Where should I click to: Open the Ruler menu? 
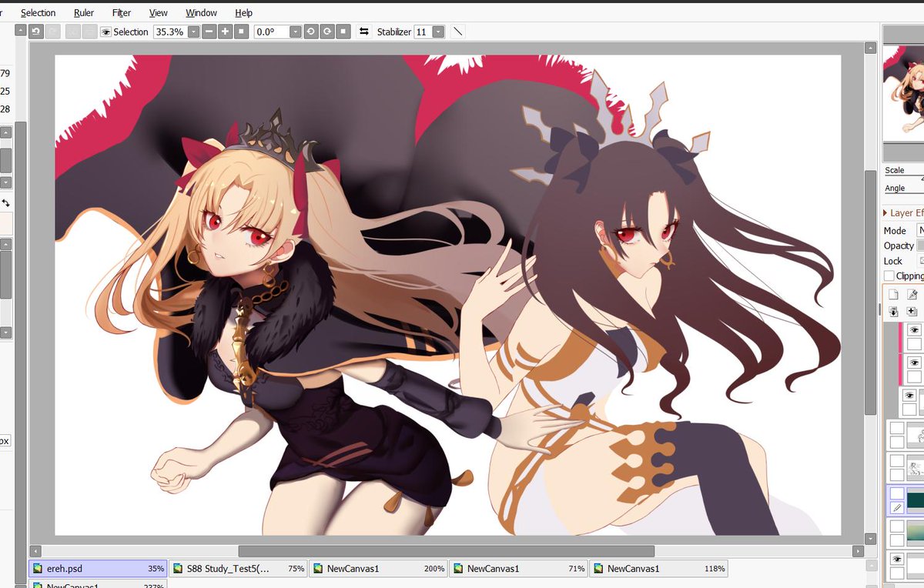(x=84, y=12)
